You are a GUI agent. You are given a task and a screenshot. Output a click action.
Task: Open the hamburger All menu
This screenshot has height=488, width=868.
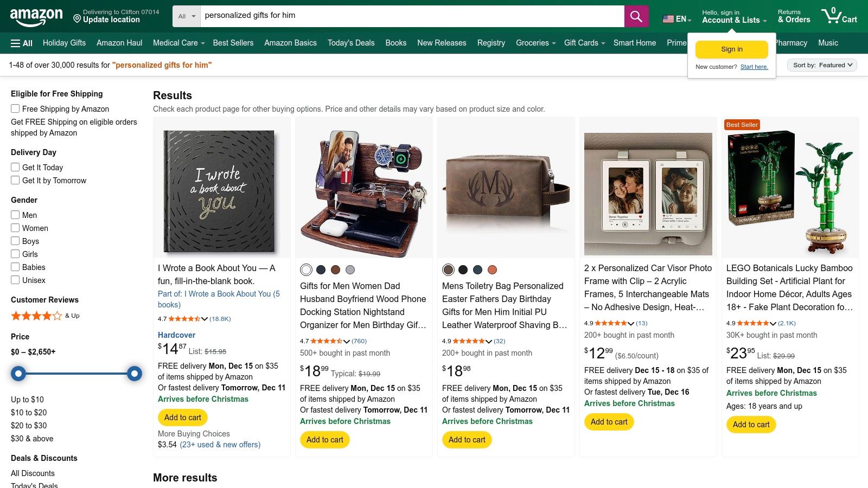[22, 43]
